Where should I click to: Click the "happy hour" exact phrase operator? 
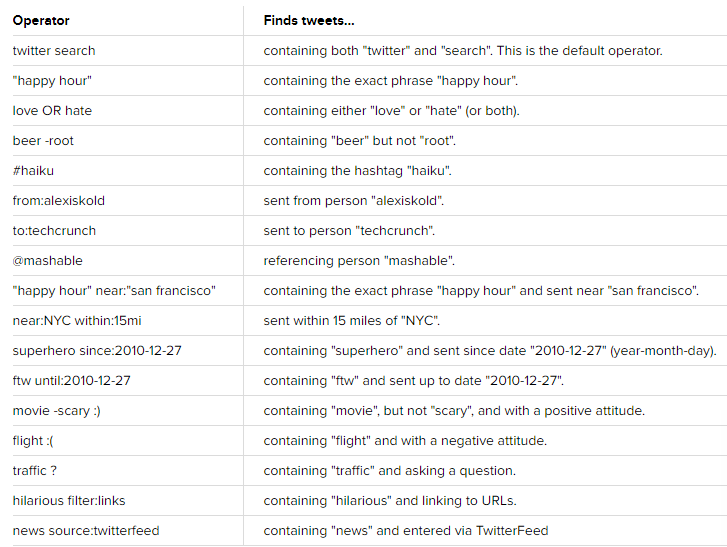(x=52, y=80)
